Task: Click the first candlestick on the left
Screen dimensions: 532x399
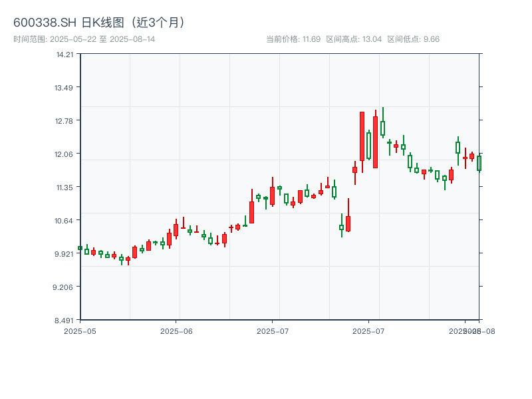Action: [80, 248]
